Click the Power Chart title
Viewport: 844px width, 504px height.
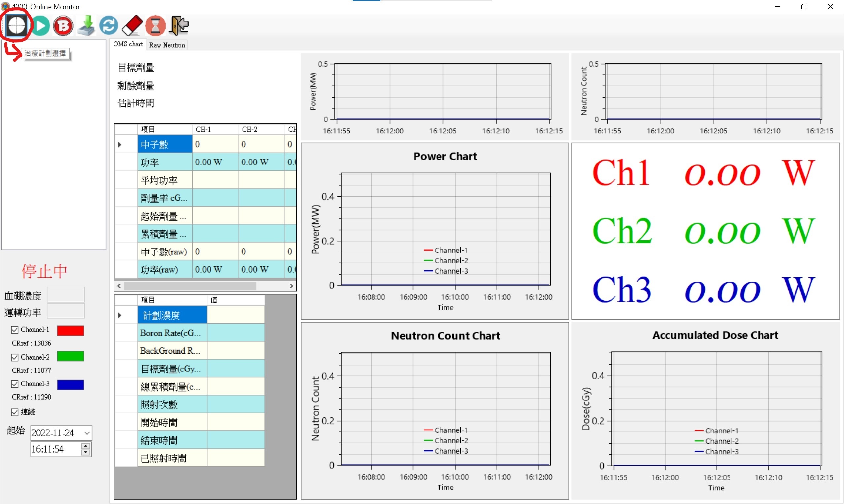(x=445, y=156)
